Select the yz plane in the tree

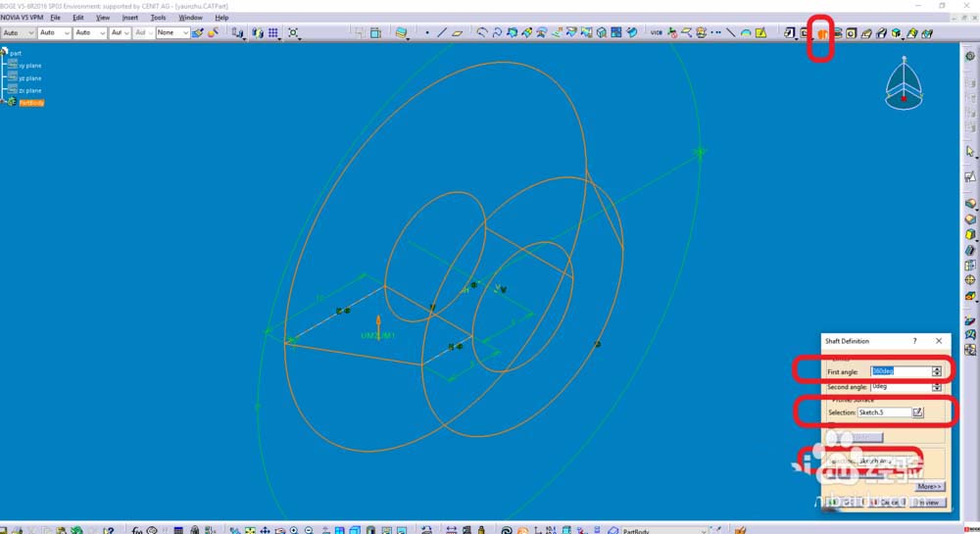[29, 78]
